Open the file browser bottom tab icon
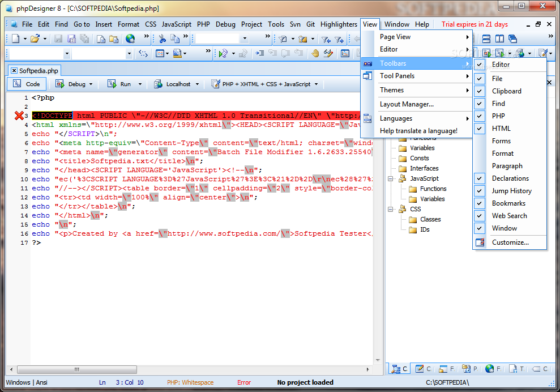The height and width of the screenshot is (392, 560). click(443, 369)
